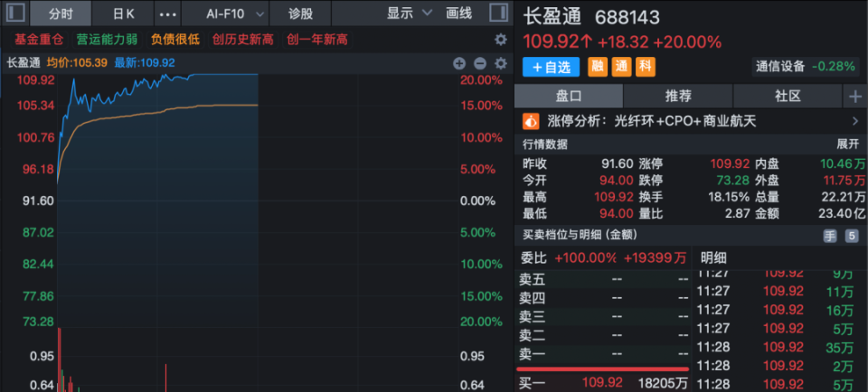This screenshot has height=392, width=868.
Task: Activate the 画线 drawing tool
Action: click(459, 14)
